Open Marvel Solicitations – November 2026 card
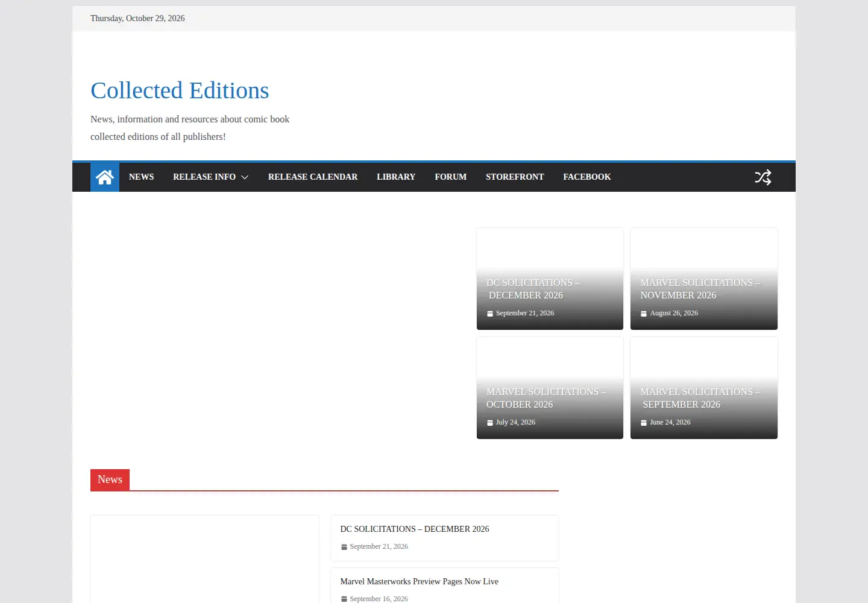The image size is (868, 603). click(x=700, y=289)
